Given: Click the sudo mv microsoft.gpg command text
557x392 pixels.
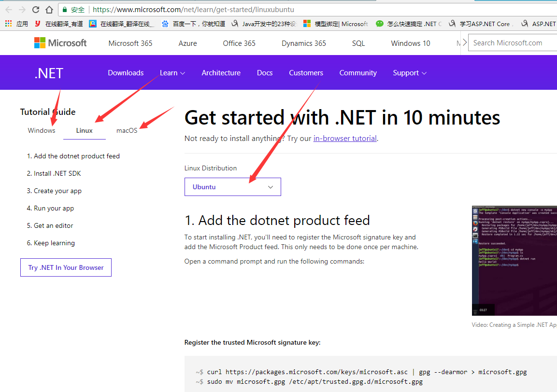Looking at the screenshot, I should pyautogui.click(x=315, y=381).
